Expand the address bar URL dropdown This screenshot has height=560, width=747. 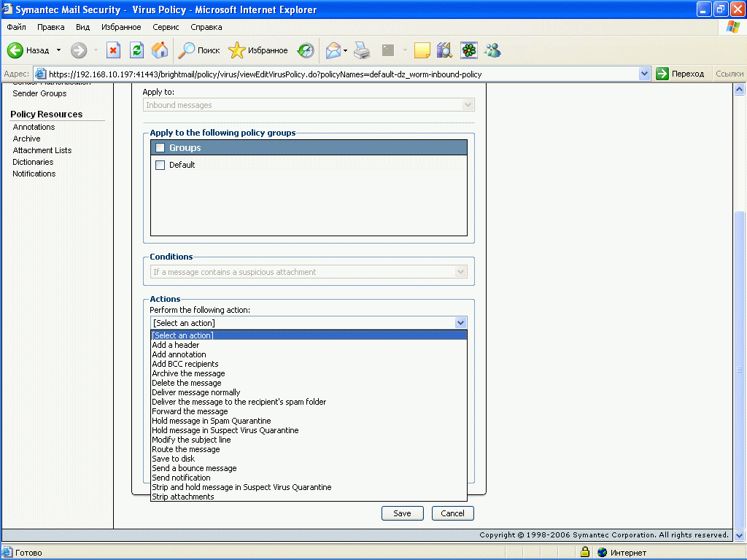(645, 74)
